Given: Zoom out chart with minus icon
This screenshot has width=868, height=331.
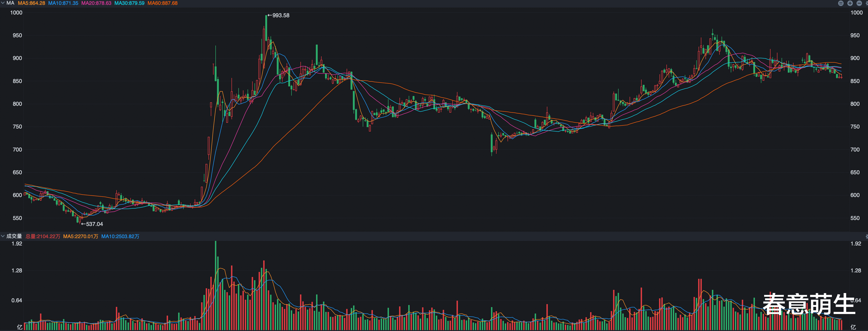Looking at the screenshot, I should pos(859,3).
